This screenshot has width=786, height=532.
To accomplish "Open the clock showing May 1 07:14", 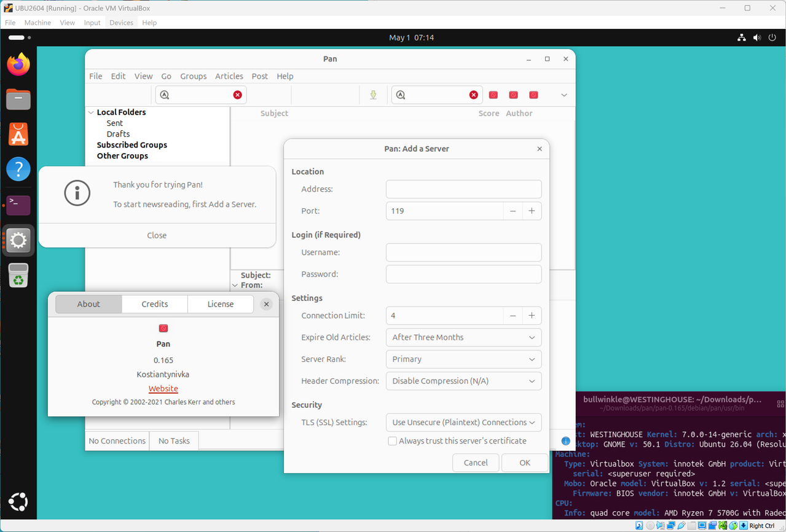I will [411, 37].
